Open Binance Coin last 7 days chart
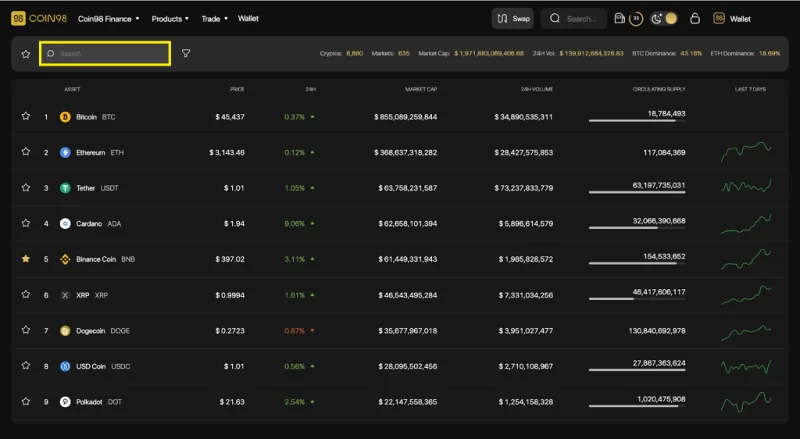 coord(746,259)
